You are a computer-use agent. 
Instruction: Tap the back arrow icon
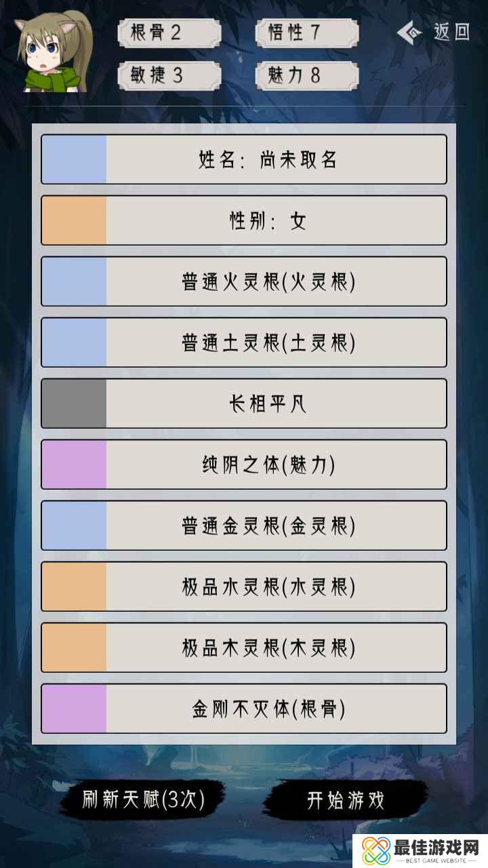click(409, 32)
